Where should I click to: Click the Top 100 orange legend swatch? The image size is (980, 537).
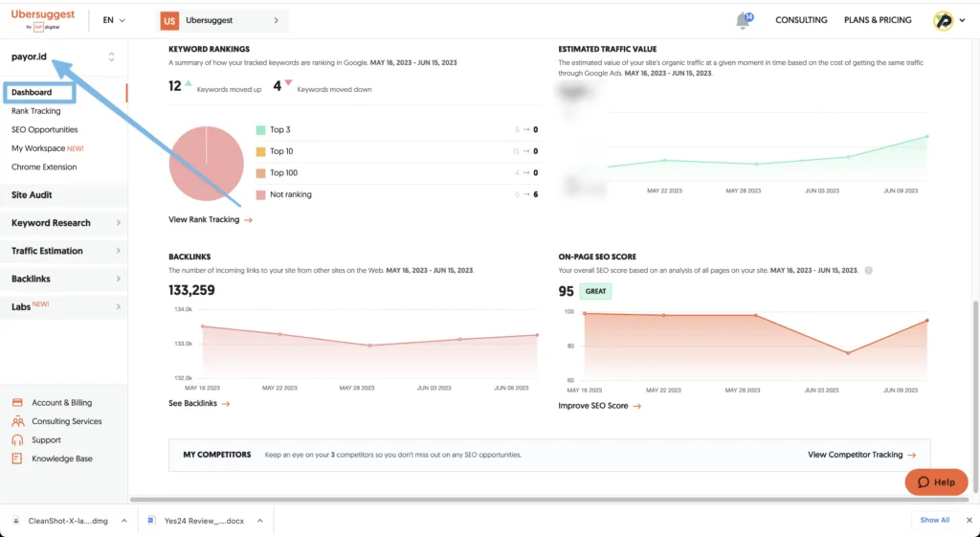260,173
